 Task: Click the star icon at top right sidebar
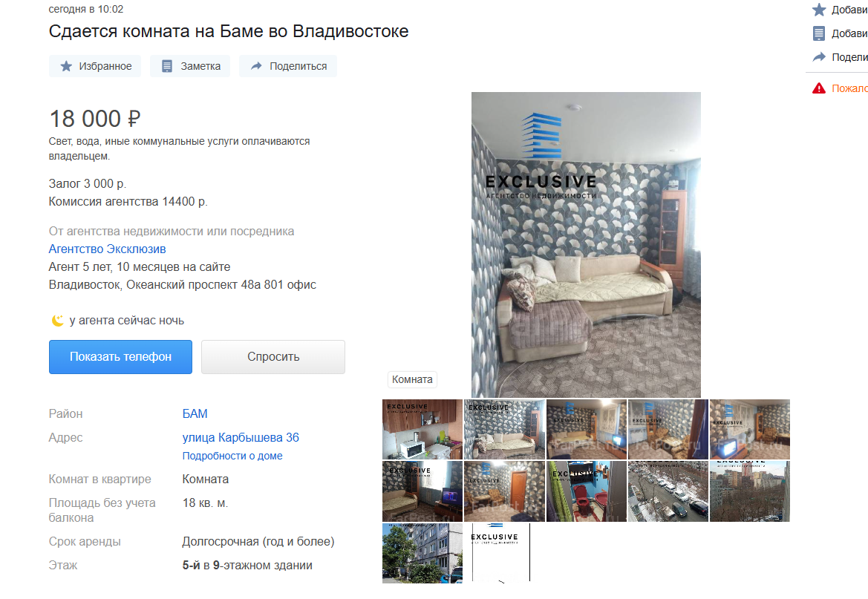coord(819,10)
